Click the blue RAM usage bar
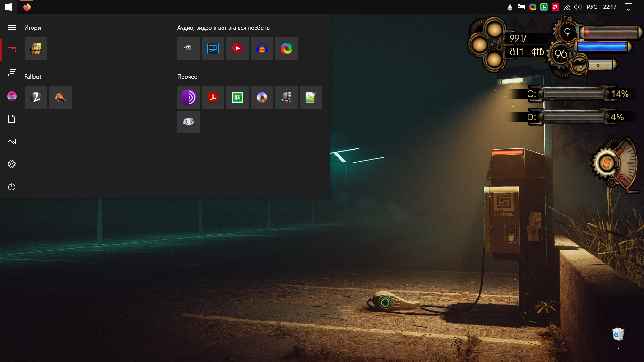Image resolution: width=644 pixels, height=362 pixels. [x=603, y=48]
